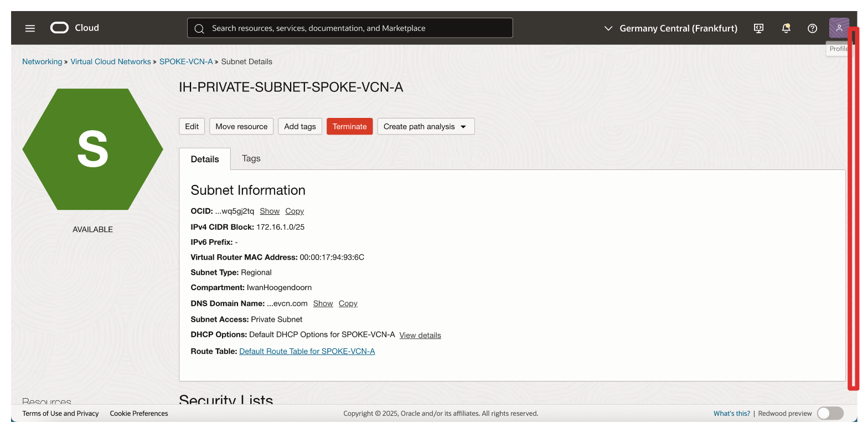This screenshot has width=868, height=433.
Task: Click the Edit button
Action: (x=192, y=126)
